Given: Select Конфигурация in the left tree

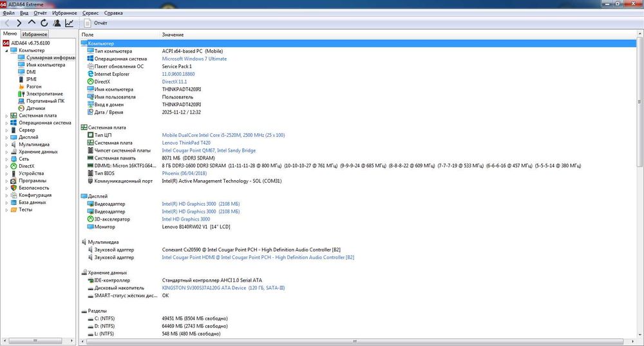Looking at the screenshot, I should 35,195.
